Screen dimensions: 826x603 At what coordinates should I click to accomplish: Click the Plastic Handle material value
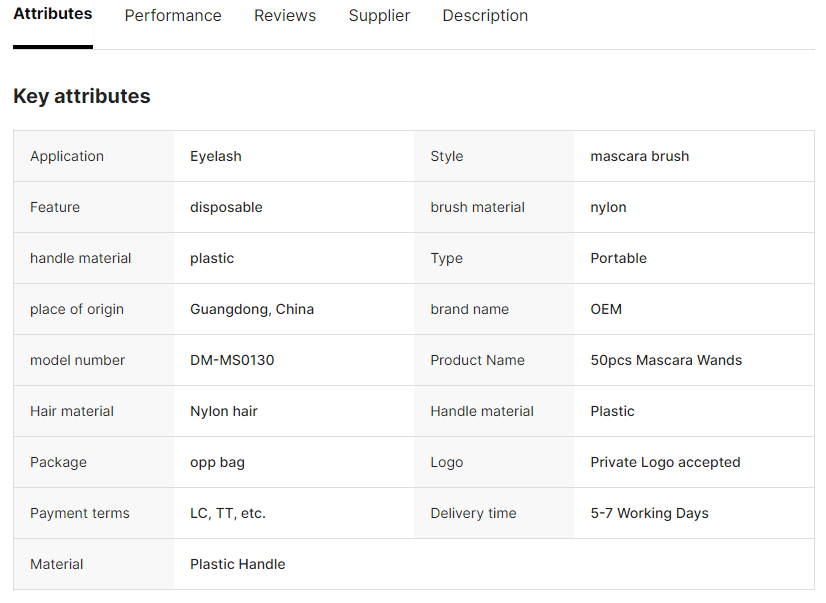coord(238,564)
